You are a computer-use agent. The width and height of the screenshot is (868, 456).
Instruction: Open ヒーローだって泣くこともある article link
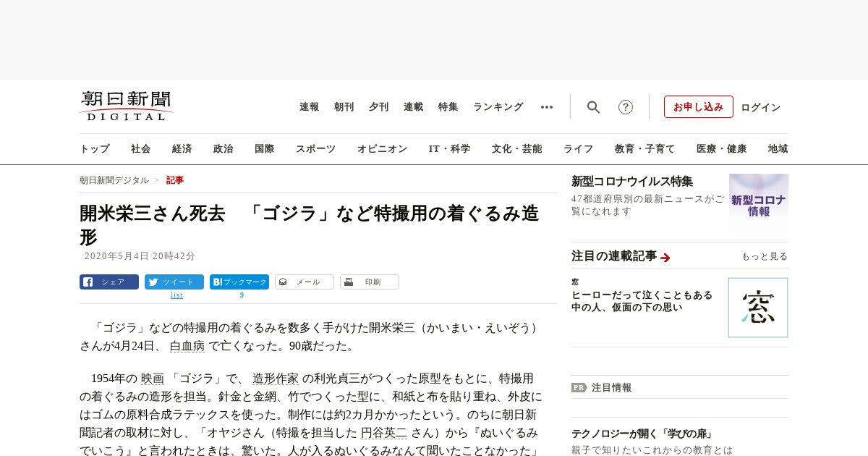pos(642,301)
